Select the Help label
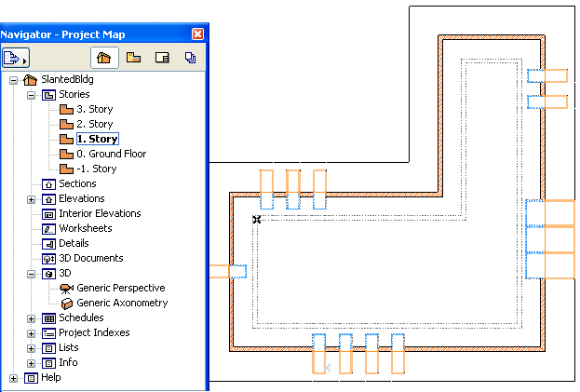 50,378
